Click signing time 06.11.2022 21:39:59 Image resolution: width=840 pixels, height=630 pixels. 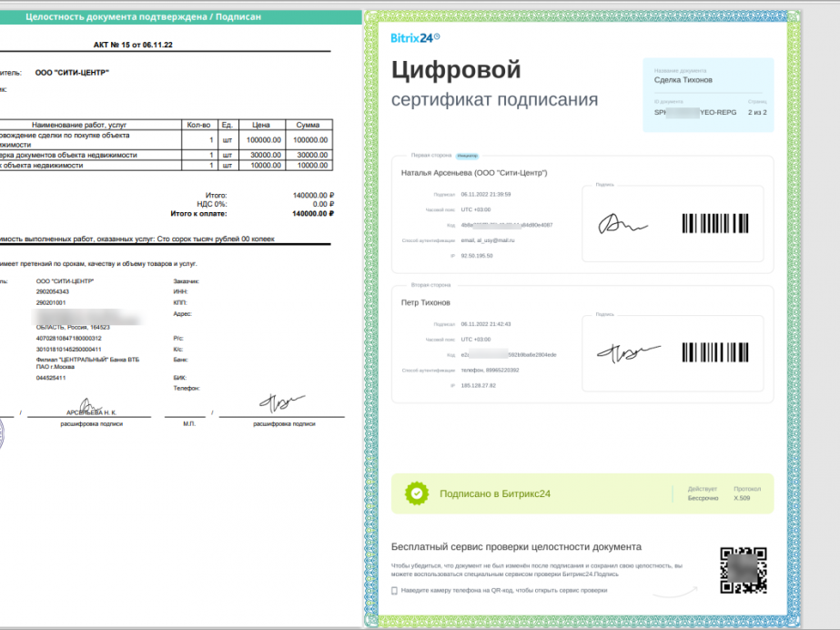pyautogui.click(x=486, y=195)
